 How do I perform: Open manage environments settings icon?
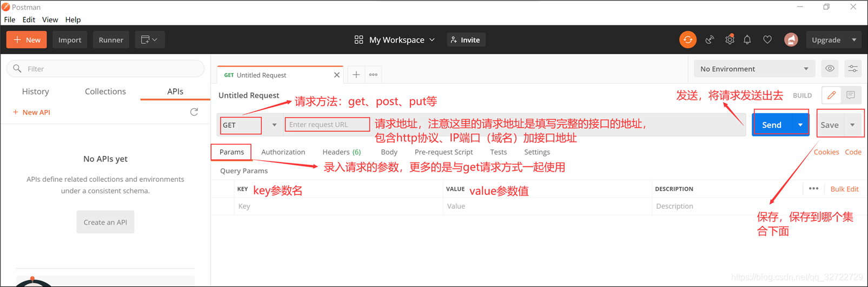(x=853, y=69)
